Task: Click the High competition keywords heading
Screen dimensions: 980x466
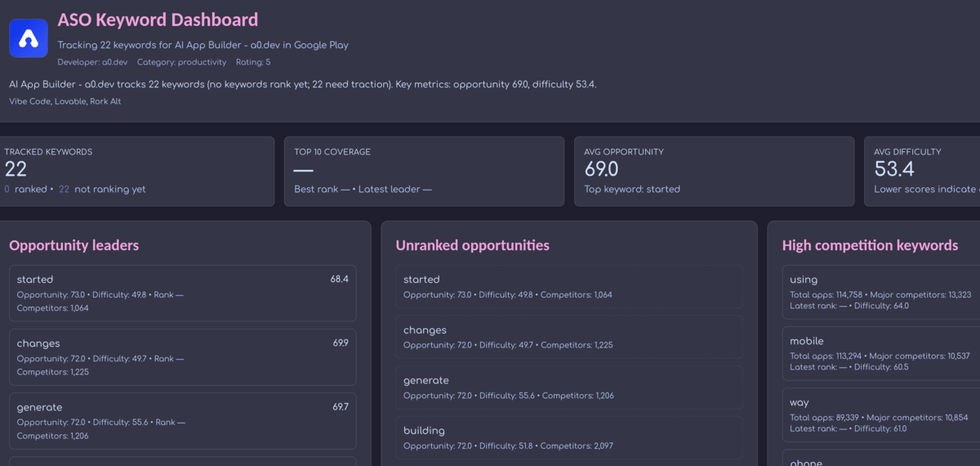Action: point(870,245)
